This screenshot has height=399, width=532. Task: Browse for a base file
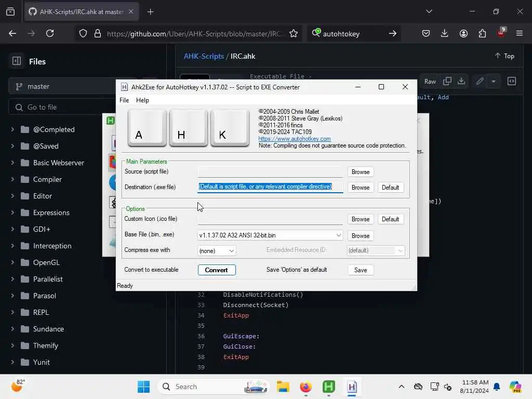(361, 236)
